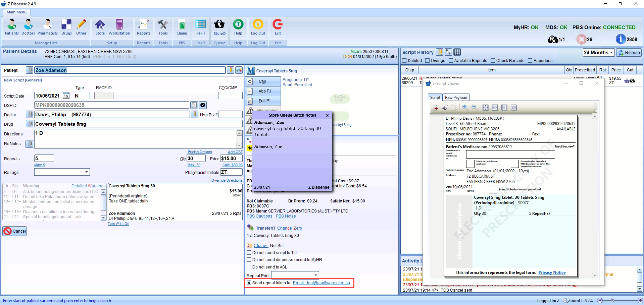Viewport: 644px width, 305px height.
Task: Click down arrow of Directions scrollbar
Action: pos(239,145)
